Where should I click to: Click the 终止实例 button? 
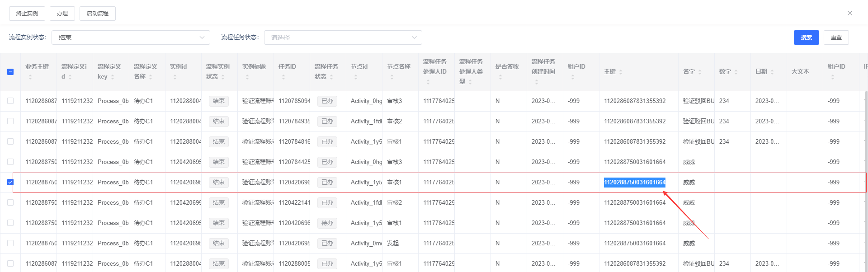27,14
